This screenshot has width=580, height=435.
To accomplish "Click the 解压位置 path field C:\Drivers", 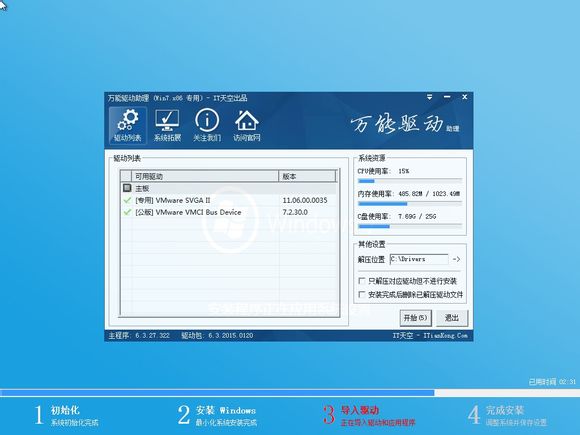I will coord(419,259).
